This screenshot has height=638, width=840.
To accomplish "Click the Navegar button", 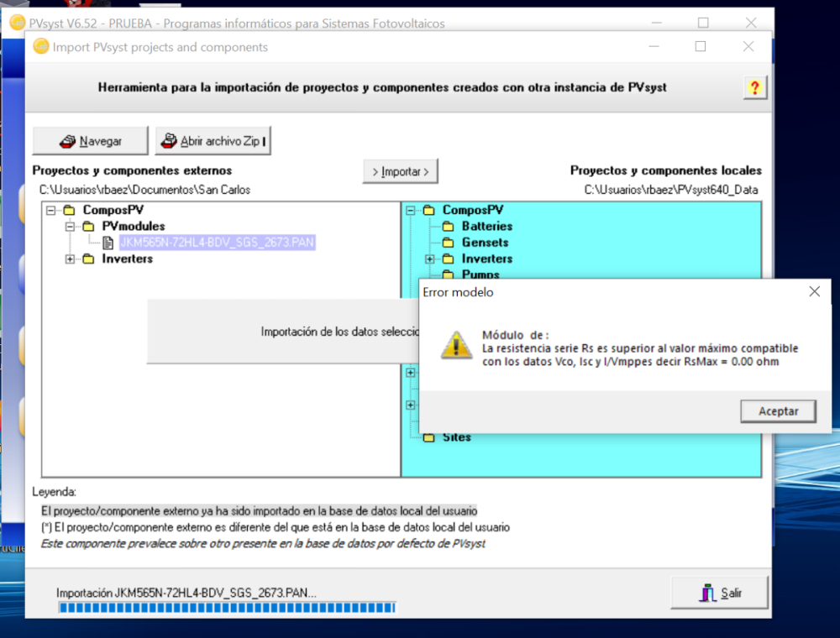I will [91, 141].
